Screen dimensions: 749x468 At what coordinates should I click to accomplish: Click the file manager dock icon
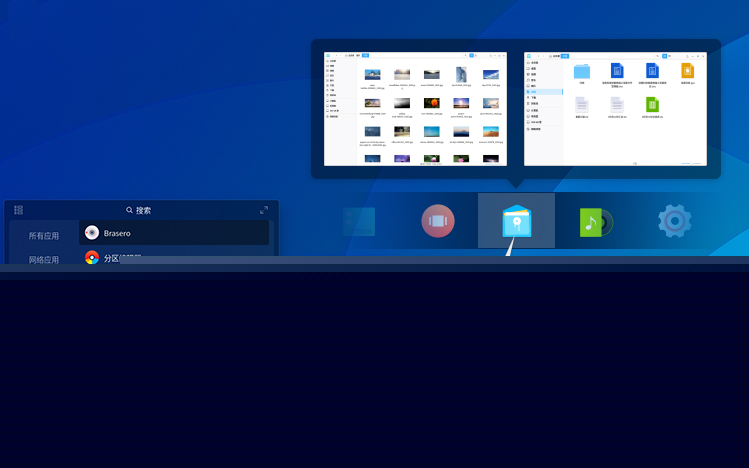[x=516, y=221]
